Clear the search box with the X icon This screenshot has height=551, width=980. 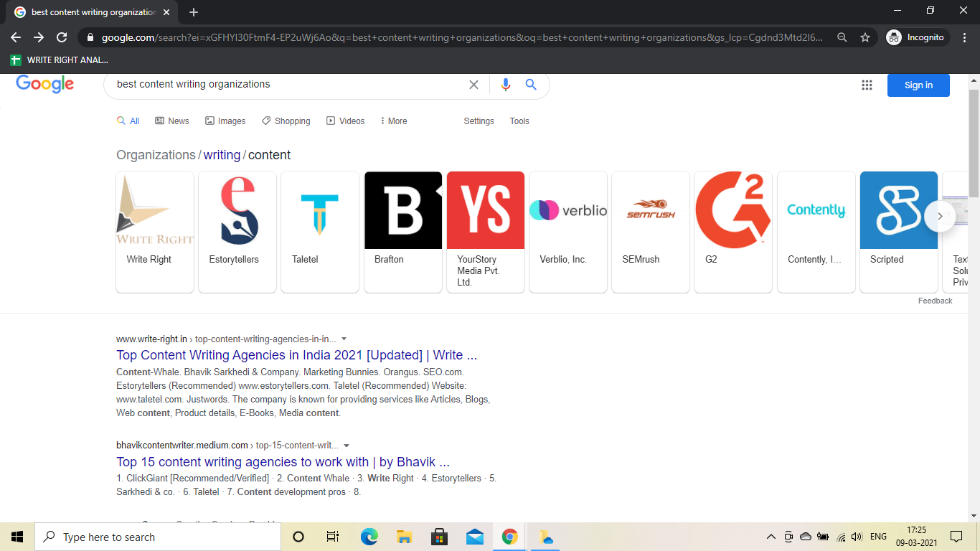pos(473,85)
